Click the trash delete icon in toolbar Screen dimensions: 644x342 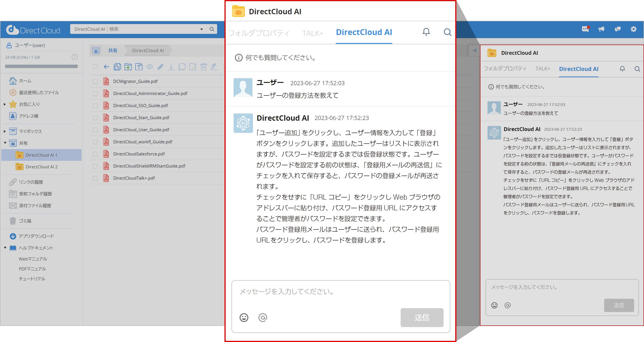203,67
